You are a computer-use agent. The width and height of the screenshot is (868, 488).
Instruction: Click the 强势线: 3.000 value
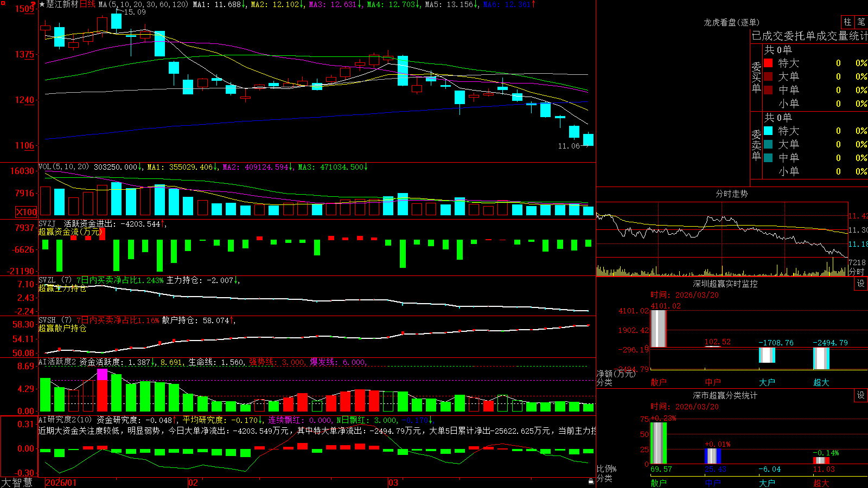tap(277, 362)
